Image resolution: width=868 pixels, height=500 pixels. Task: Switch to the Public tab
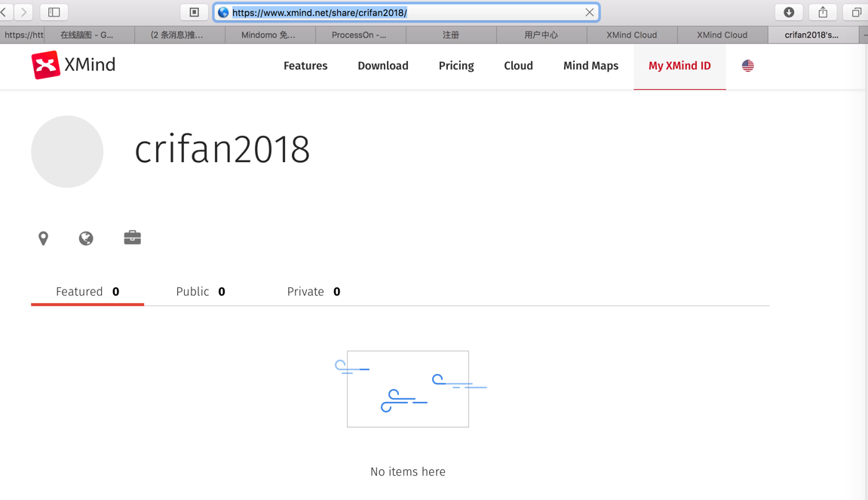pyautogui.click(x=201, y=292)
